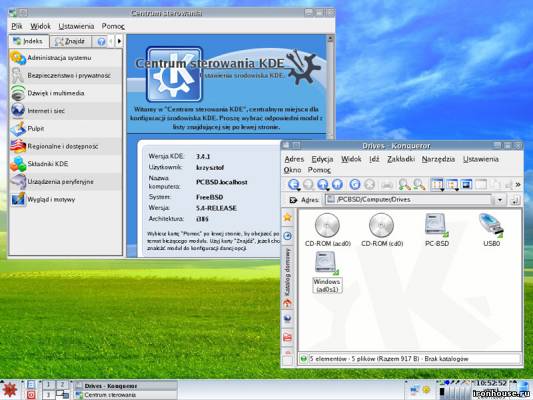The height and width of the screenshot is (400, 533).
Task: Expand Konqueror toolbar overflow chevron
Action: pyautogui.click(x=518, y=185)
